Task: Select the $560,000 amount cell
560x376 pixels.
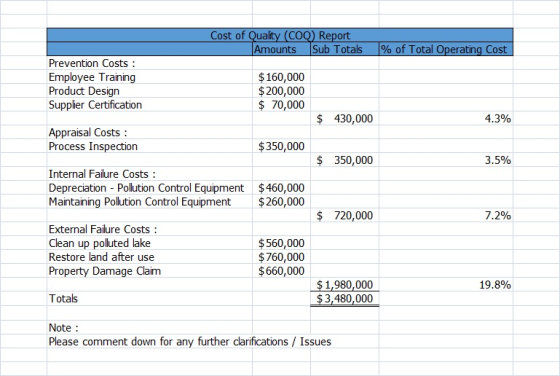Action: [x=281, y=243]
